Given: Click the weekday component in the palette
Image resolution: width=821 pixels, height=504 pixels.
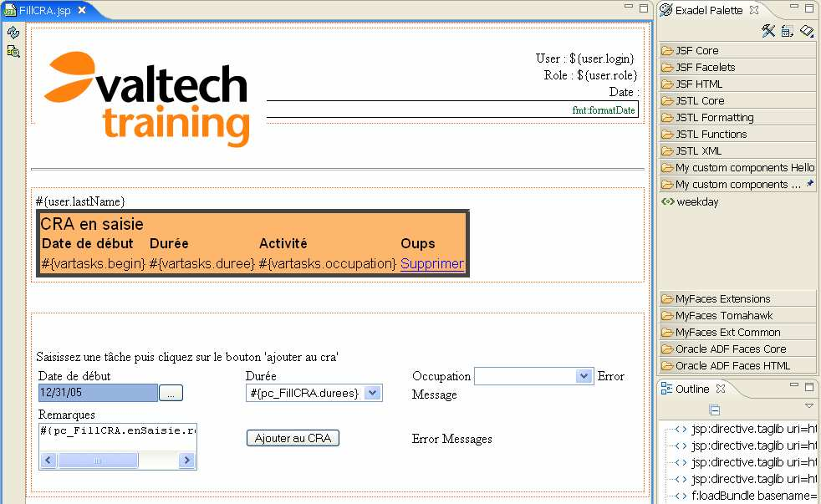Looking at the screenshot, I should tap(696, 201).
